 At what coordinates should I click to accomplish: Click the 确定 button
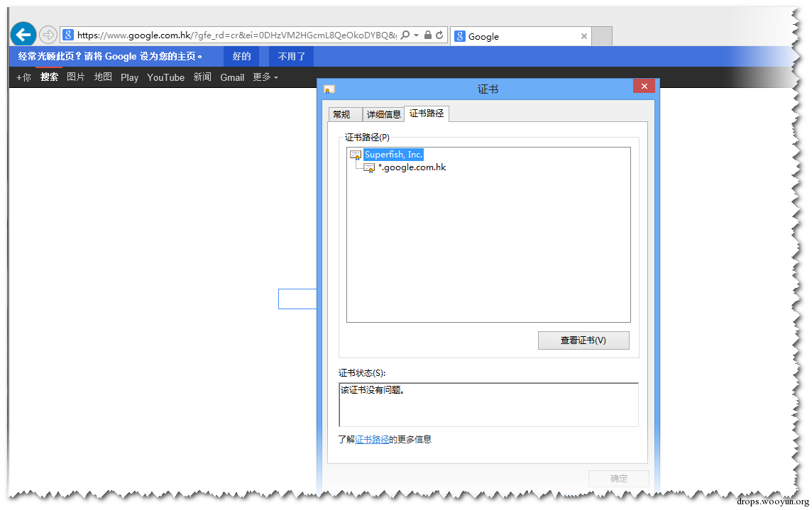tap(619, 478)
